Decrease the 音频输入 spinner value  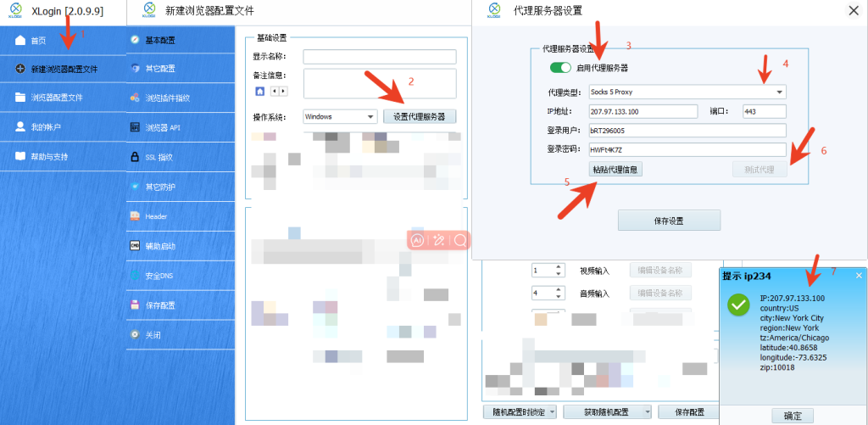click(559, 296)
